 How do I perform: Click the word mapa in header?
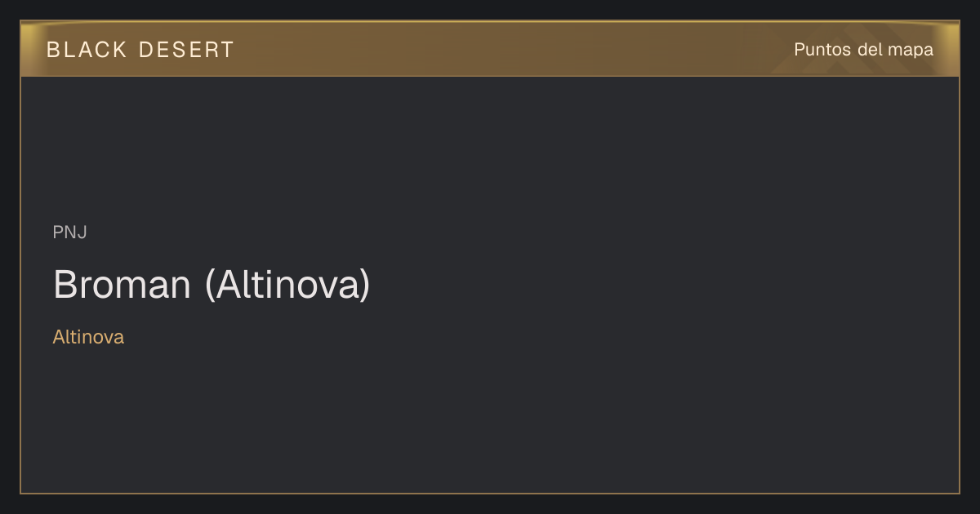point(911,50)
